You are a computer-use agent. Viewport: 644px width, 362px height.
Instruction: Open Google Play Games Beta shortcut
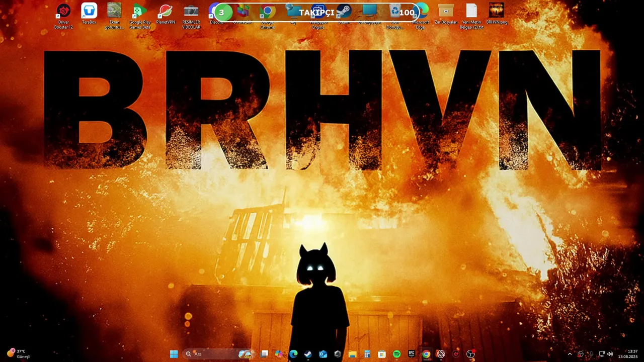point(140,17)
